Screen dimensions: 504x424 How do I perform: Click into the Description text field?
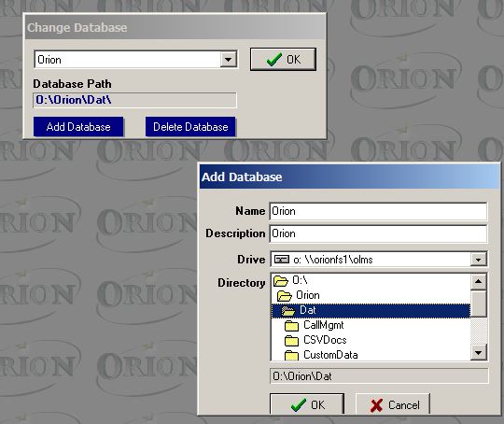click(378, 233)
